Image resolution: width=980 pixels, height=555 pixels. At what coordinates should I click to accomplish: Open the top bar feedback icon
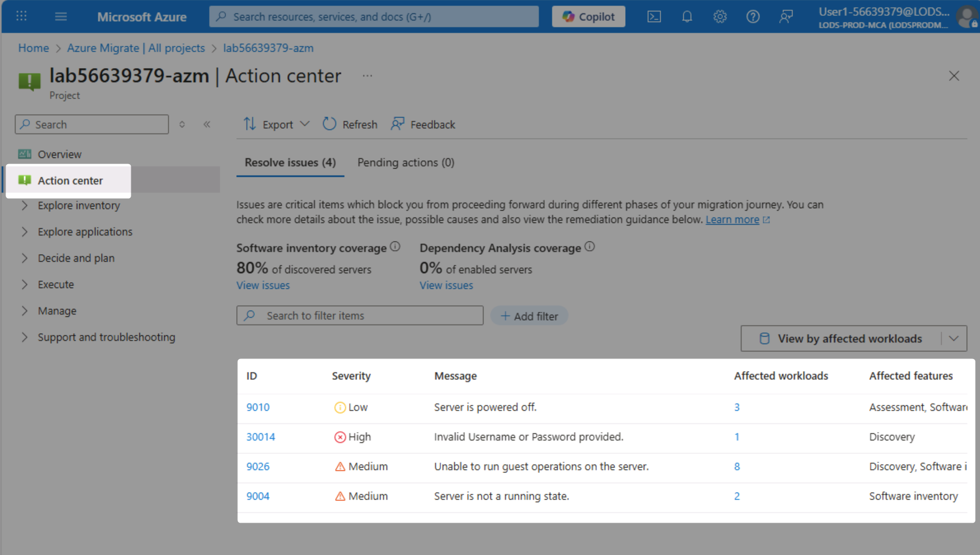click(x=786, y=16)
